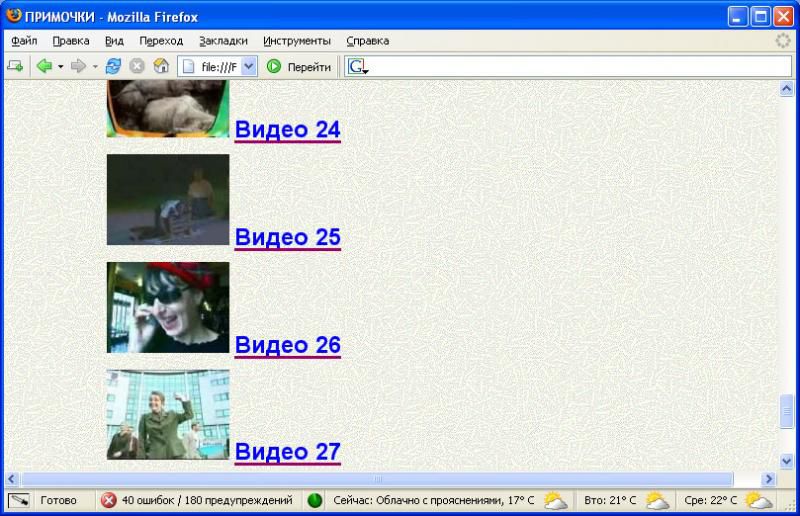
Task: Open the Инструменты menu
Action: pyautogui.click(x=297, y=41)
